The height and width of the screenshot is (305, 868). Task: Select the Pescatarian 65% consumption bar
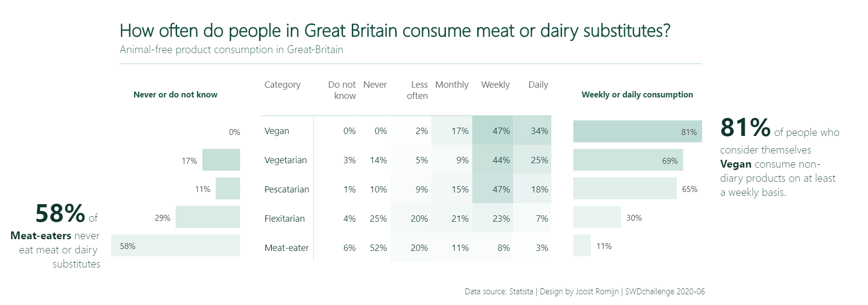click(x=625, y=189)
